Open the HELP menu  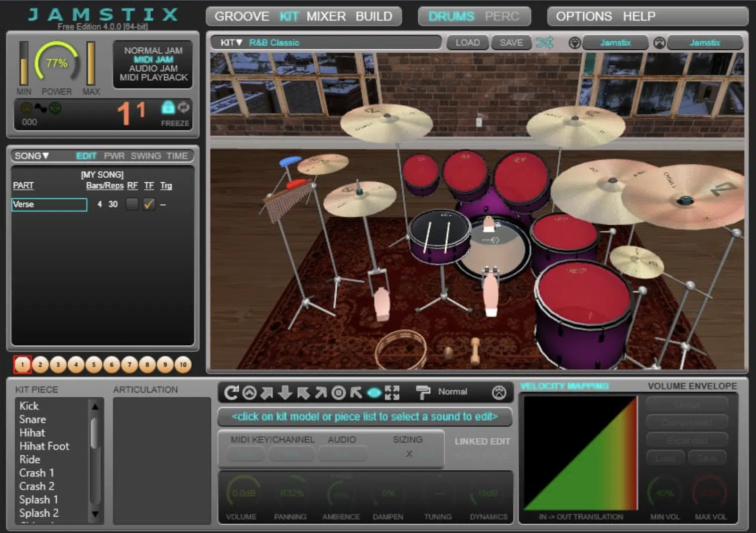(639, 16)
